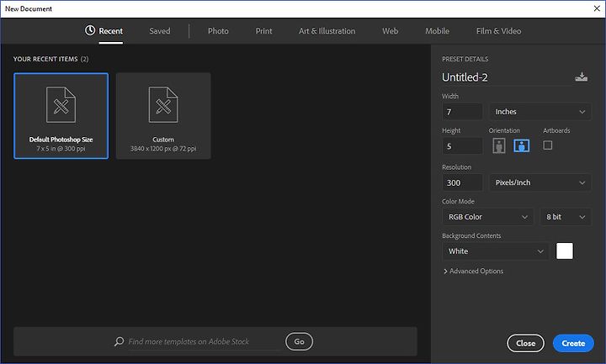The width and height of the screenshot is (606, 364).
Task: Click the Height input field
Action: click(x=462, y=146)
